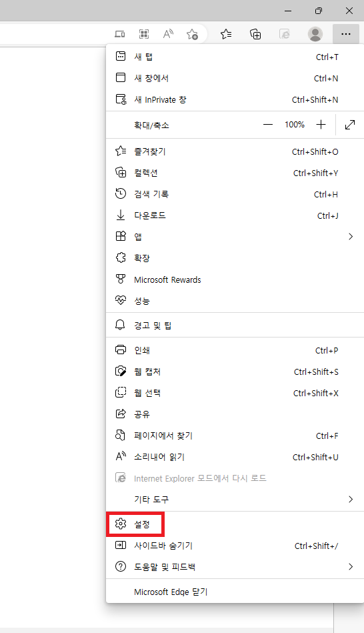
Task: Open 검색 기록 menu entry
Action: click(x=235, y=195)
